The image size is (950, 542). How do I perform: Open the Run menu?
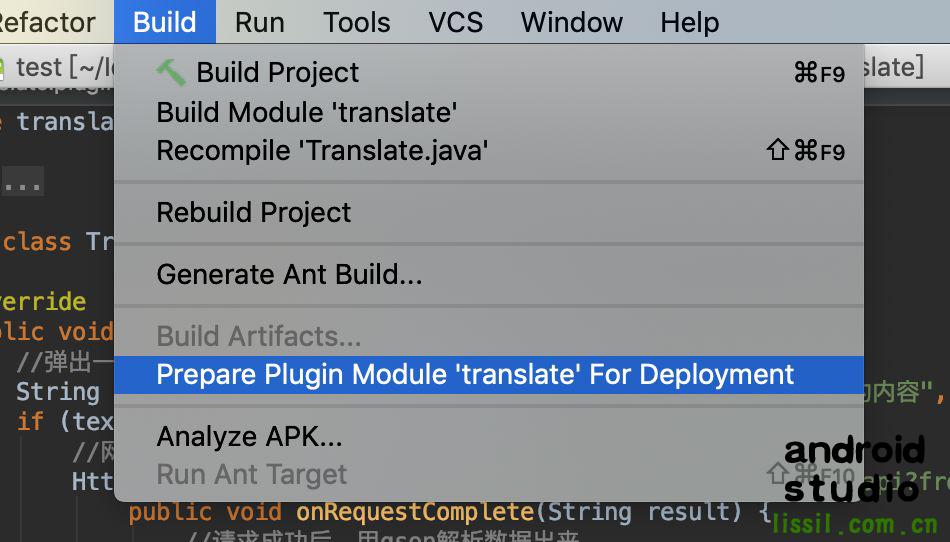[260, 22]
